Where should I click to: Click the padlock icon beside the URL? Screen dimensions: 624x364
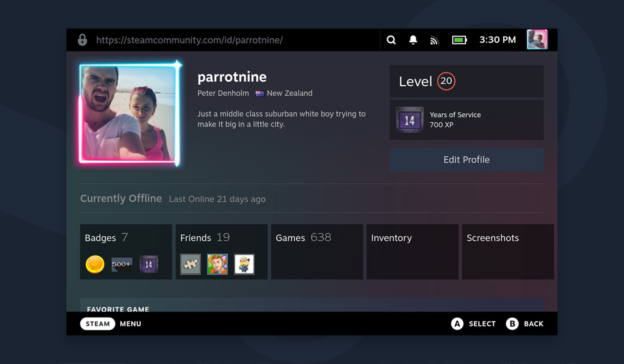point(82,40)
